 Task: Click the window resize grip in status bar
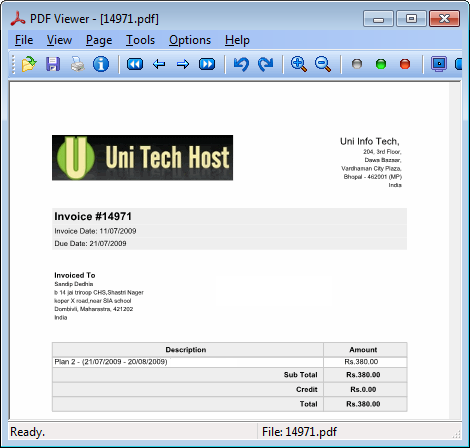[x=456, y=434]
